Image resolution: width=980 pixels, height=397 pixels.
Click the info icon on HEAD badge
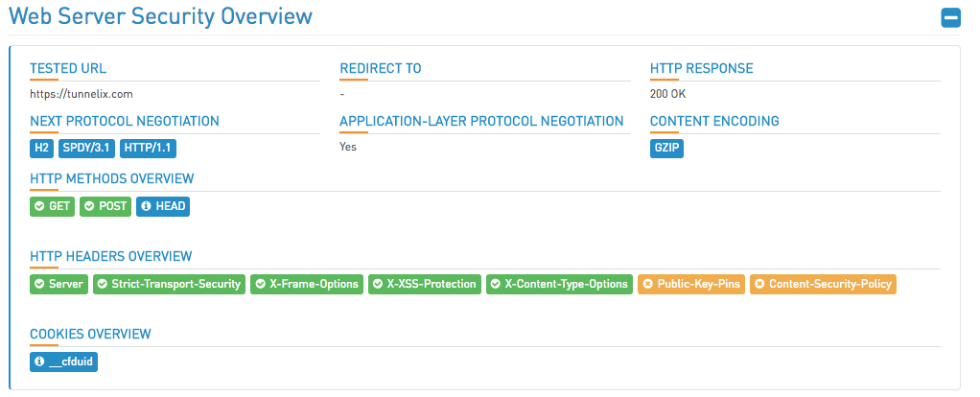coord(147,206)
